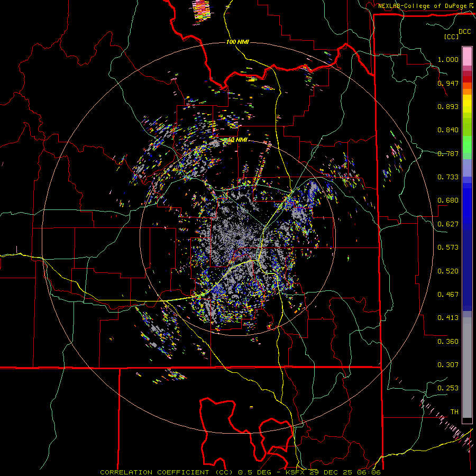Click the DCC label above the legend
The image size is (476, 476).
pos(464,32)
